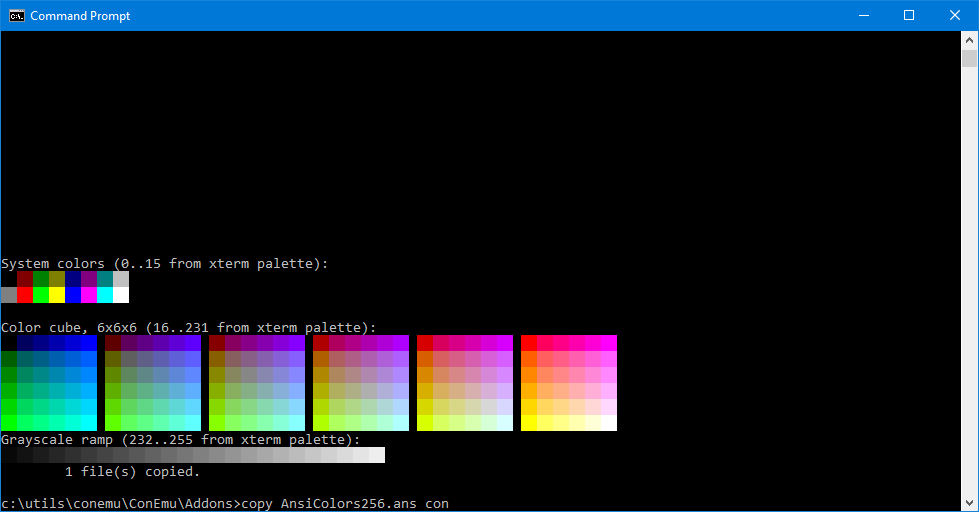Close the Command Prompt window
This screenshot has height=512, width=979.
tap(955, 15)
